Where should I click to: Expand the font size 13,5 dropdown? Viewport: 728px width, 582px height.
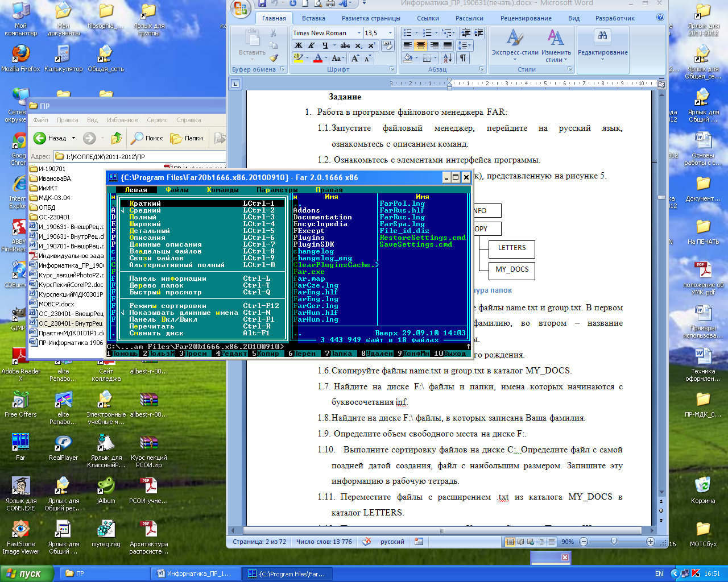[390, 33]
